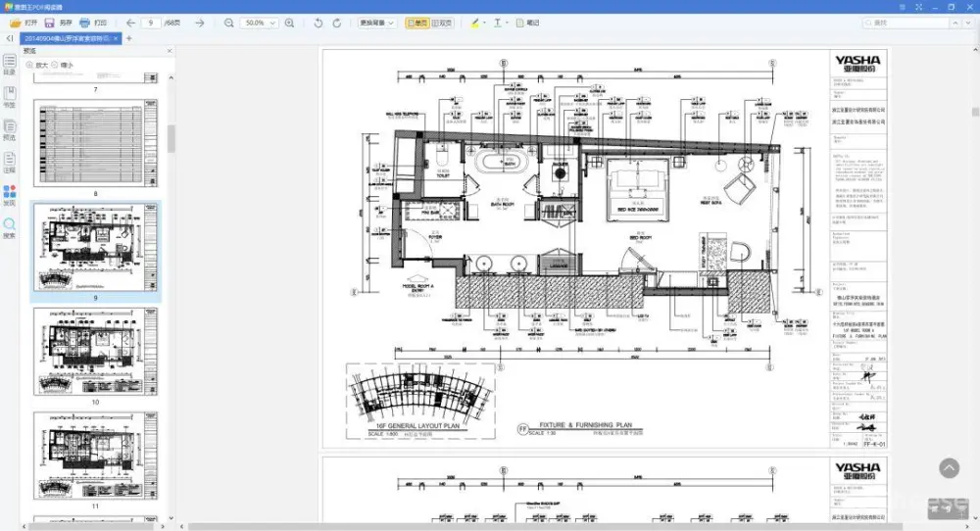This screenshot has height=531, width=980.
Task: Switch to single page (单页) view
Action: point(416,23)
